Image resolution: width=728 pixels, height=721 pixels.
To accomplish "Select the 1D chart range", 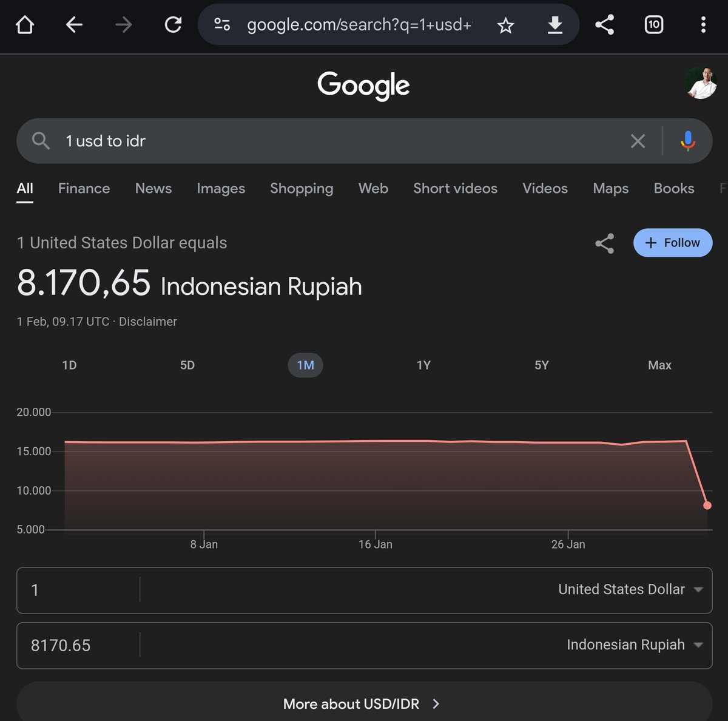I will pos(69,365).
